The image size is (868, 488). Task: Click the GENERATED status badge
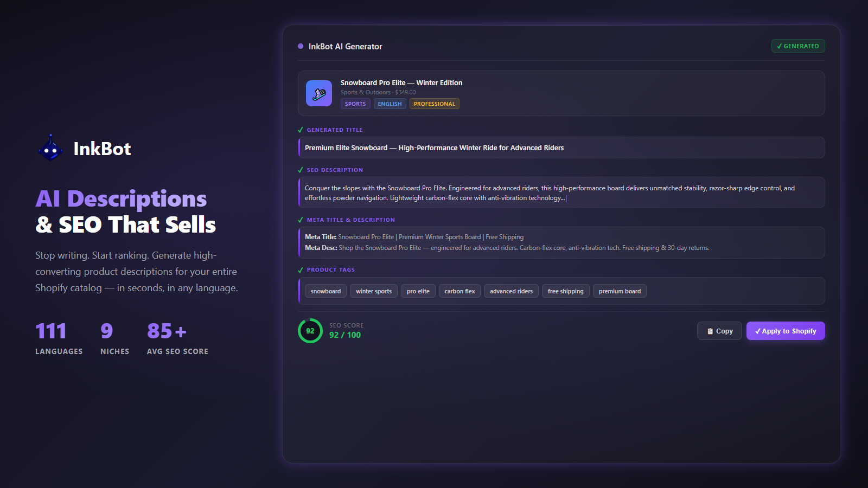tap(798, 46)
